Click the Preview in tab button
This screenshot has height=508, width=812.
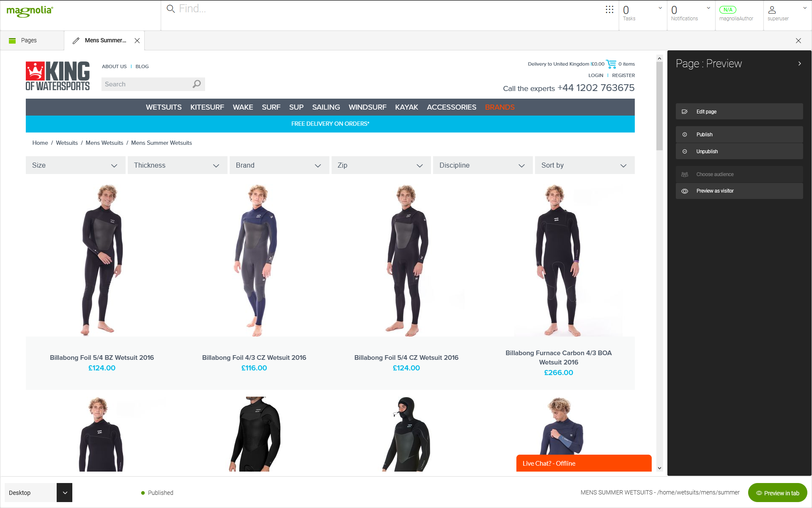click(x=777, y=493)
